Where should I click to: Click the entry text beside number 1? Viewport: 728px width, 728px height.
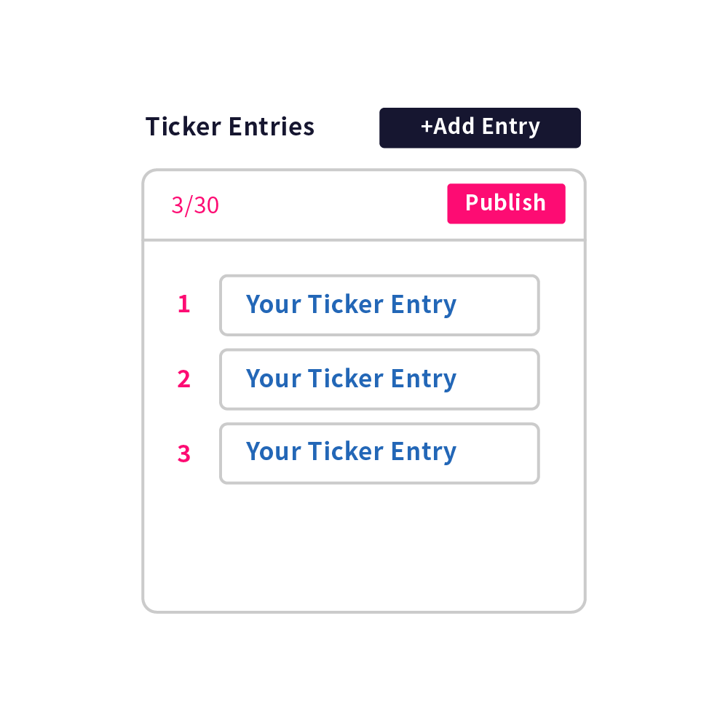pyautogui.click(x=351, y=304)
